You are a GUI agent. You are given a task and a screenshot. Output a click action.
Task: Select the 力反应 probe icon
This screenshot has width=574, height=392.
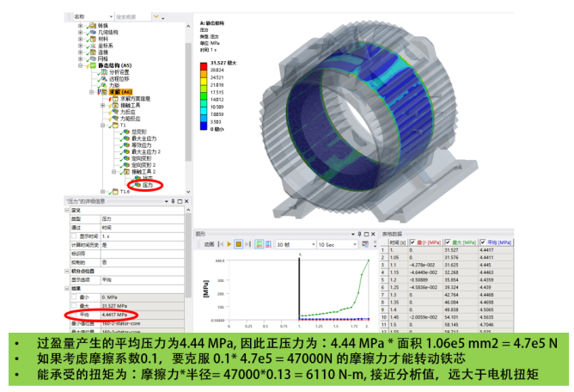pyautogui.click(x=115, y=112)
